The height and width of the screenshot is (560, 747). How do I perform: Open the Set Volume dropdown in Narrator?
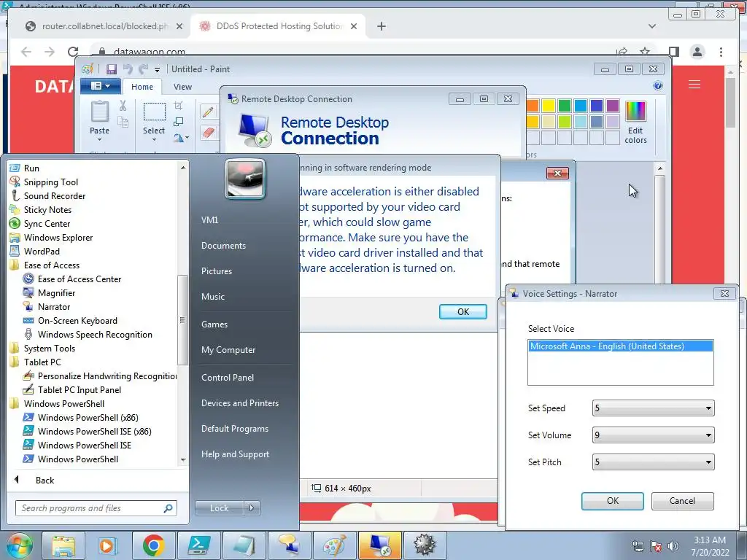653,435
